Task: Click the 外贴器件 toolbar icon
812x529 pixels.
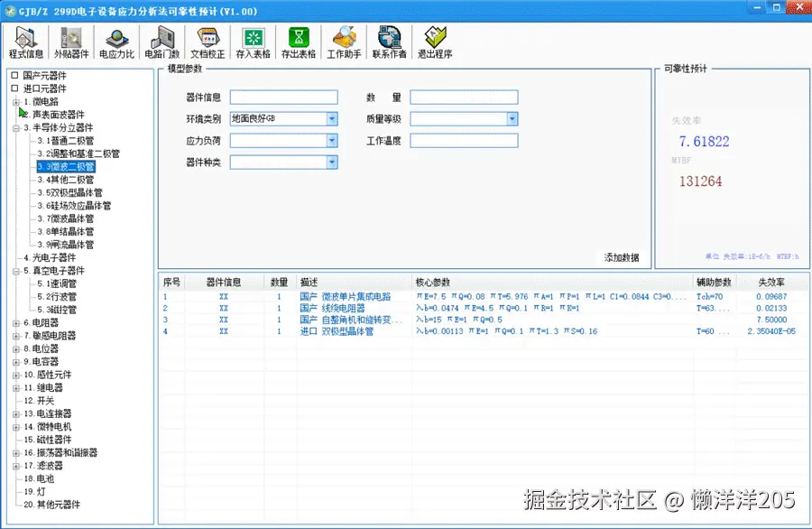Action: pyautogui.click(x=70, y=42)
